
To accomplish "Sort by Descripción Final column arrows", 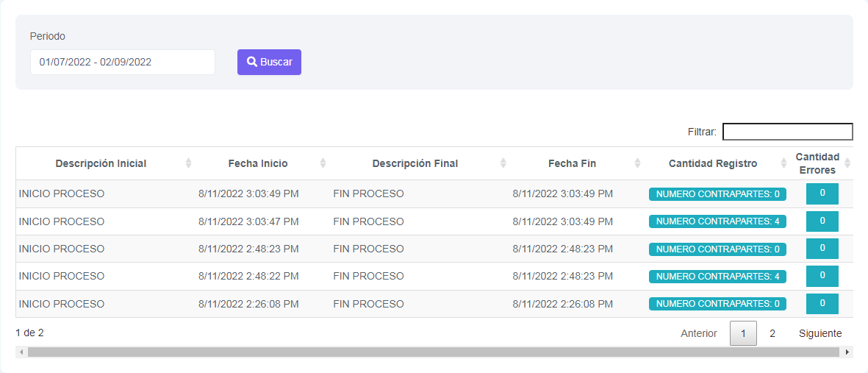I will tap(503, 163).
